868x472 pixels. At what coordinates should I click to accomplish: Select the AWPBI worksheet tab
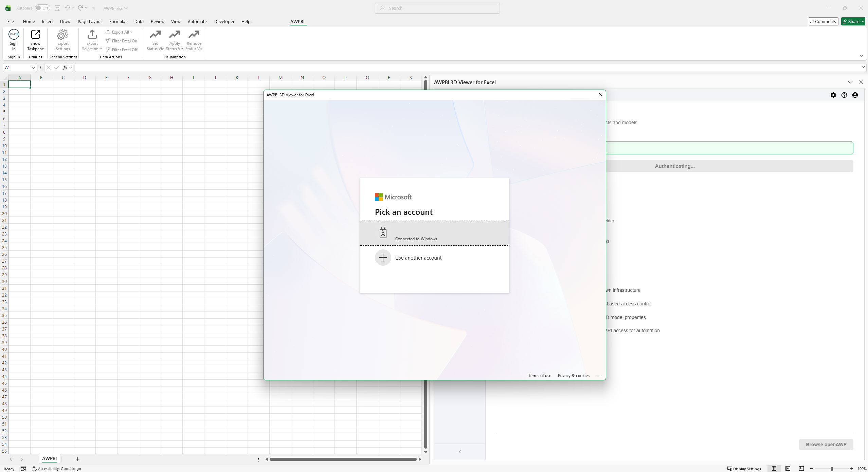coord(49,458)
